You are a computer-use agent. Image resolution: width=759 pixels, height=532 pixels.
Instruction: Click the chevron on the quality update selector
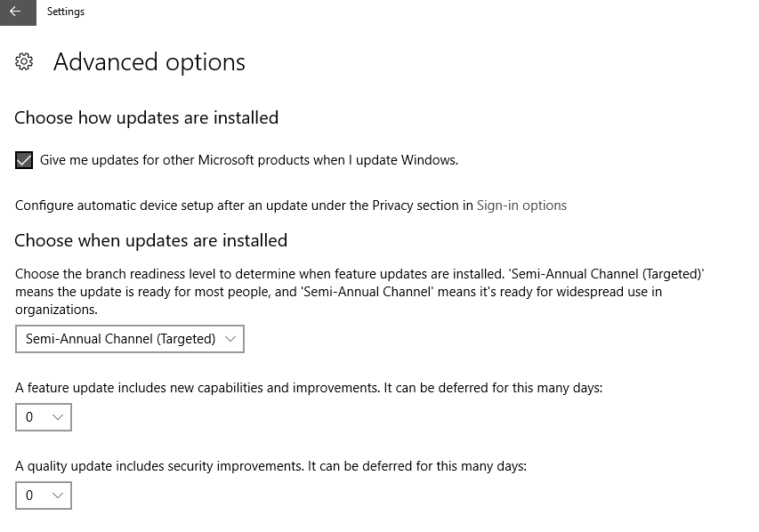tap(56, 496)
